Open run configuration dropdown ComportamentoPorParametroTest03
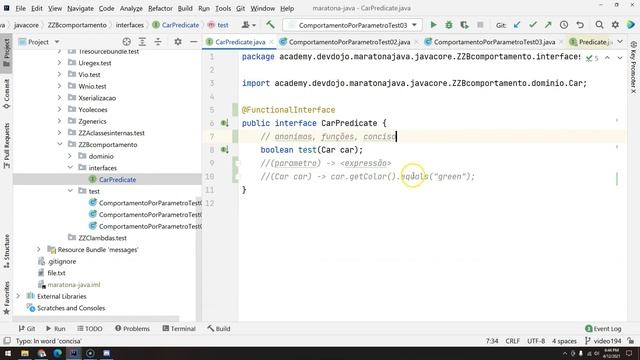Image resolution: width=640 pixels, height=360 pixels. point(352,25)
